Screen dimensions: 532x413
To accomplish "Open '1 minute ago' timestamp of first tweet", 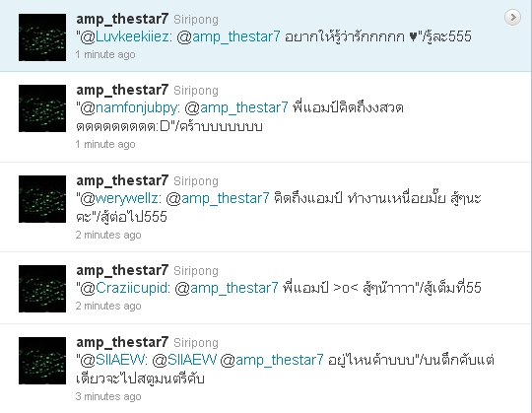I will 105,54.
